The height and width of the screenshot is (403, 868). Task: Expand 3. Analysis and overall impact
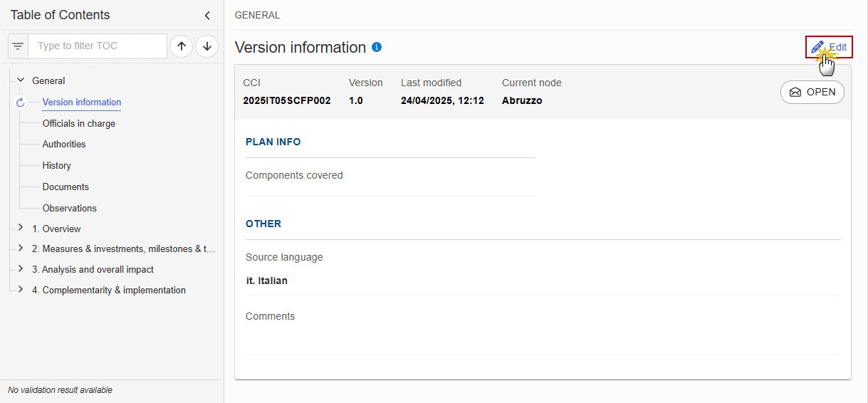pos(21,269)
